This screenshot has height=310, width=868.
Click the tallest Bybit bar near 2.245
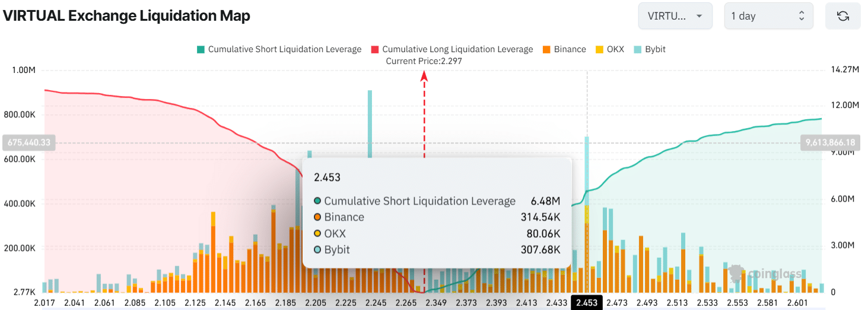pos(370,119)
